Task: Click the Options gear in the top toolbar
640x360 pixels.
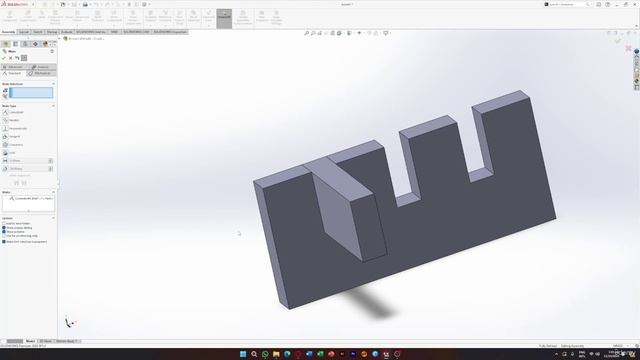Action: coord(144,4)
